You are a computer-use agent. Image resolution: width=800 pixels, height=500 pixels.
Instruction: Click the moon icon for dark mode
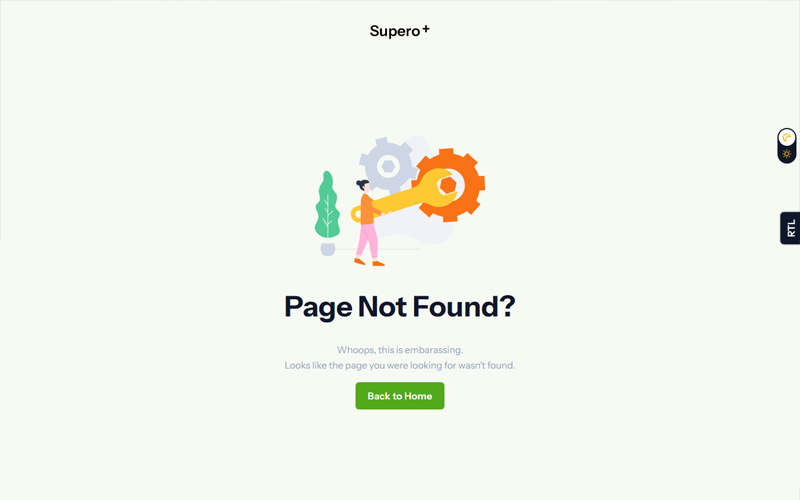(787, 138)
